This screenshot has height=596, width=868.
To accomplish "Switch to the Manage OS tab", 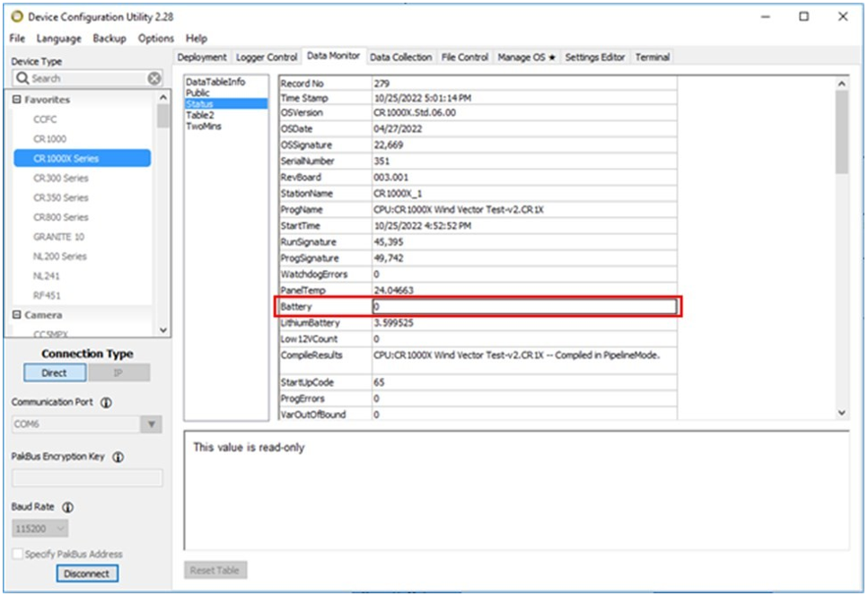I will [526, 57].
